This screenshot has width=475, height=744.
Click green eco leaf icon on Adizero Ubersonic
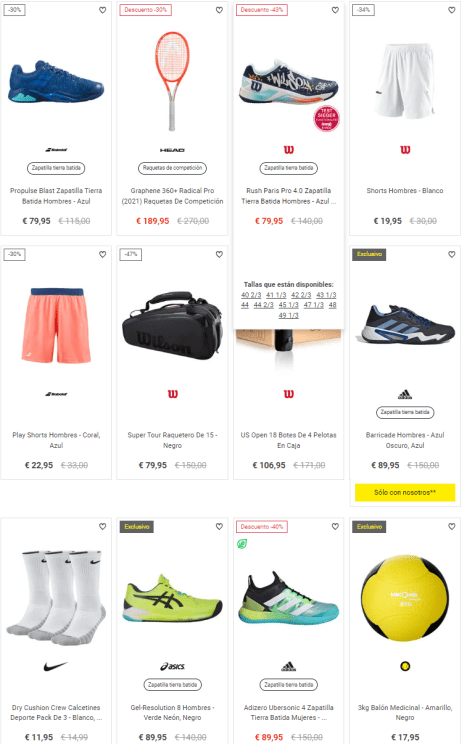pyautogui.click(x=242, y=544)
